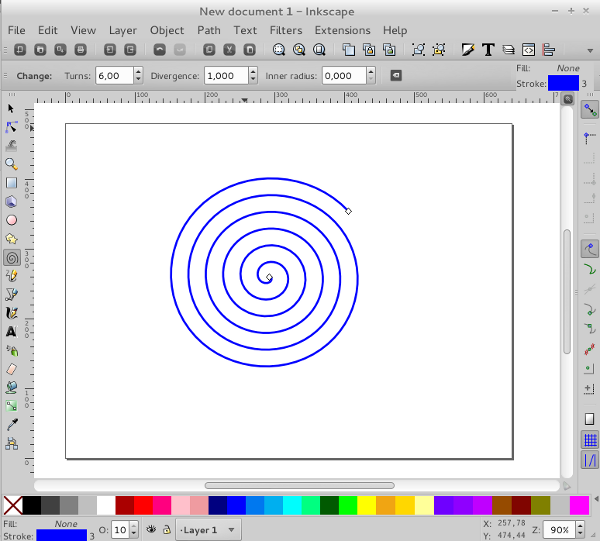Choose the Spray objects tool

point(11,350)
